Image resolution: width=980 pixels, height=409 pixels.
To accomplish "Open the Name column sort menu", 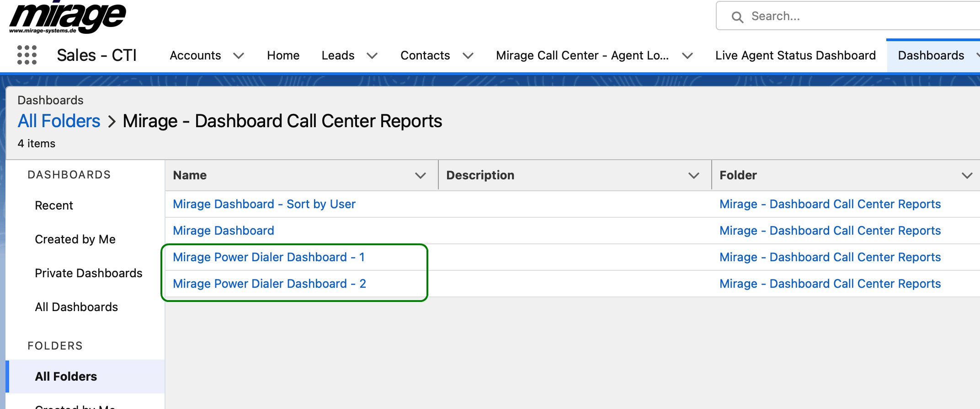I will [421, 176].
